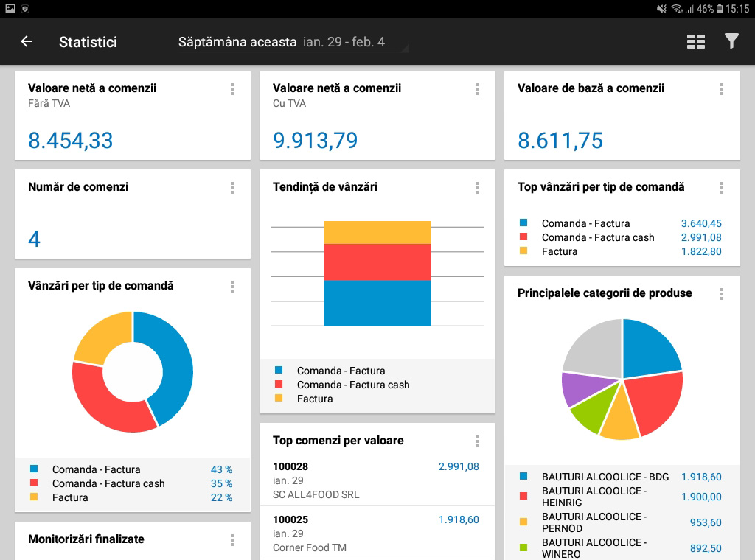The image size is (755, 560).
Task: Open the Vânzări per tip de comandă card menu
Action: [x=232, y=287]
